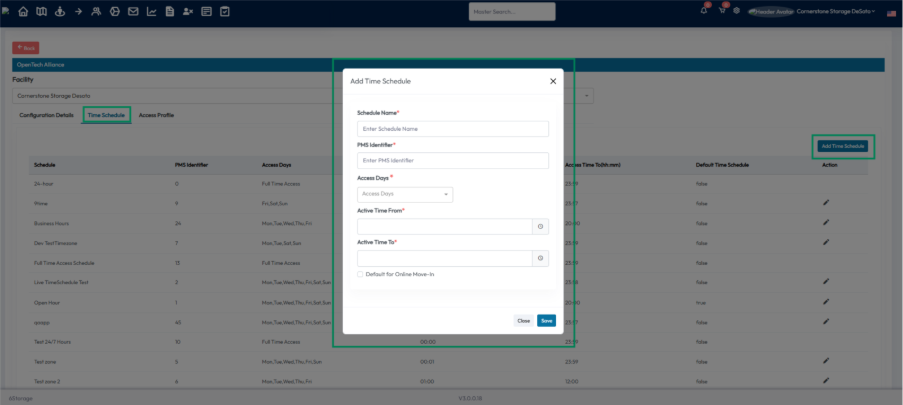Click the users group icon in navbar
Viewport: 903px width, 405px height.
point(96,12)
